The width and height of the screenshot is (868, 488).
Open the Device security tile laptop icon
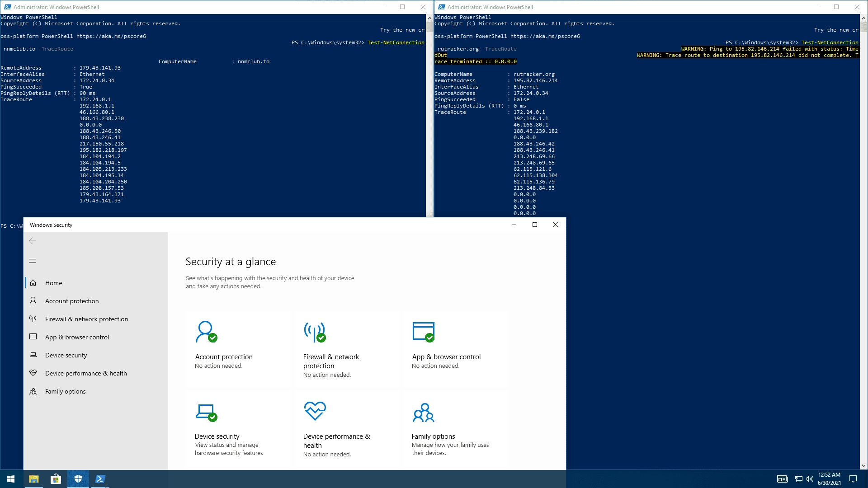(206, 413)
